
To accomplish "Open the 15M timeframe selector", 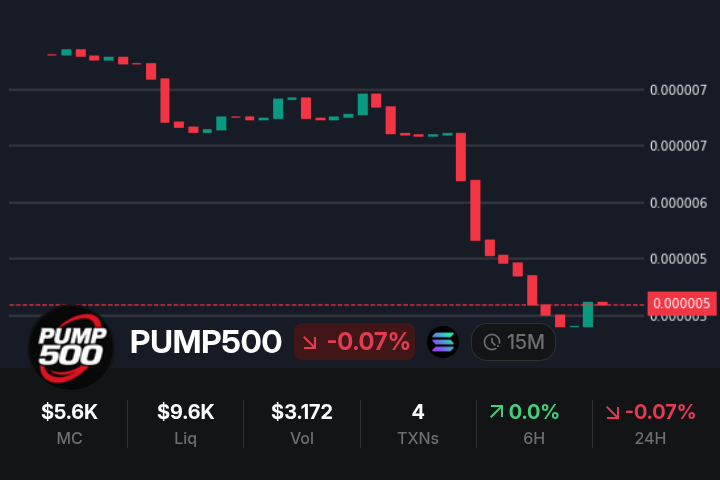I will pos(513,342).
